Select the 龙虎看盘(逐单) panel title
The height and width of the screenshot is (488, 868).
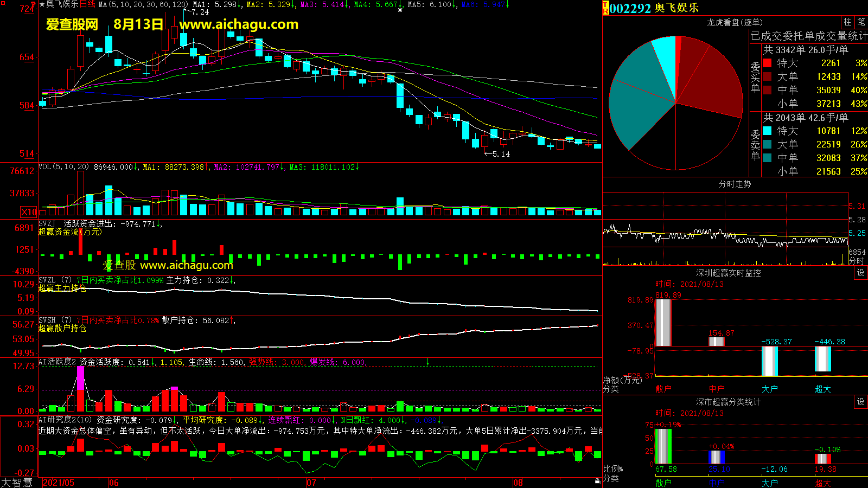click(735, 22)
